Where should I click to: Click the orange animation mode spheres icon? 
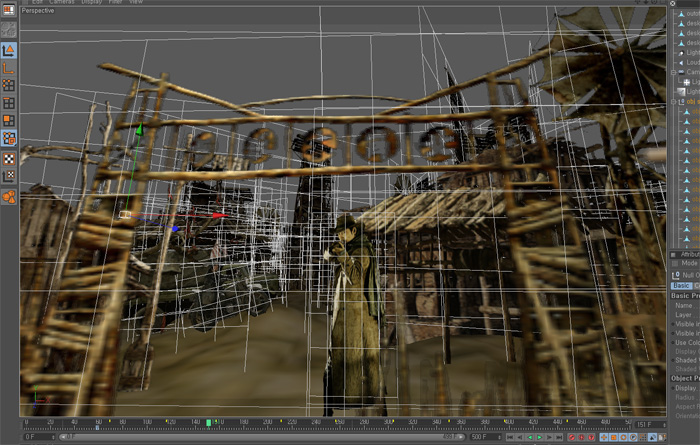coord(8,196)
